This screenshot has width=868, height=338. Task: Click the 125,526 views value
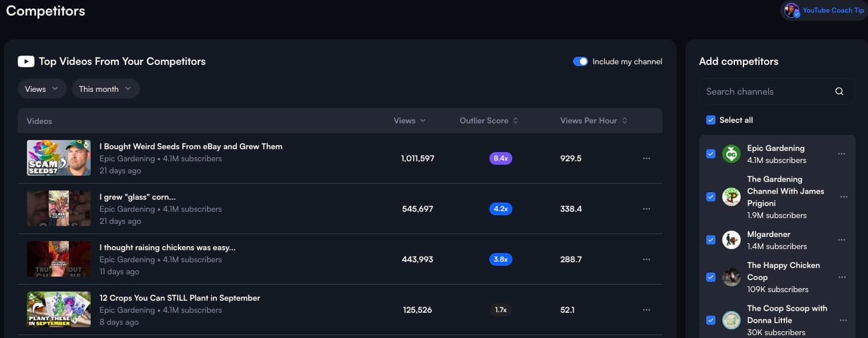[418, 310]
